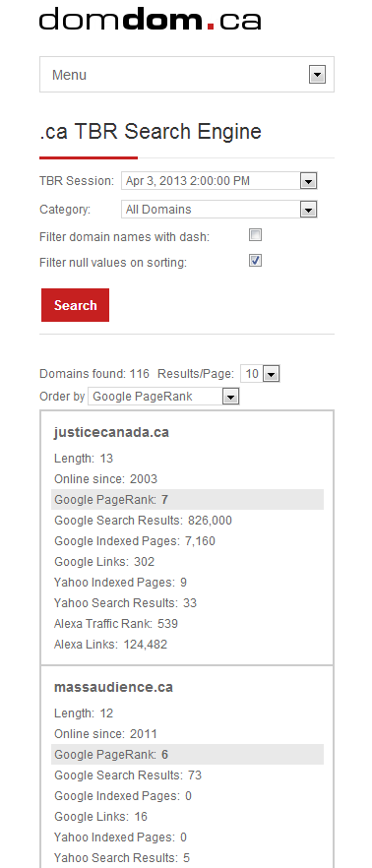Open the massaudience.ca domain link

[113, 687]
